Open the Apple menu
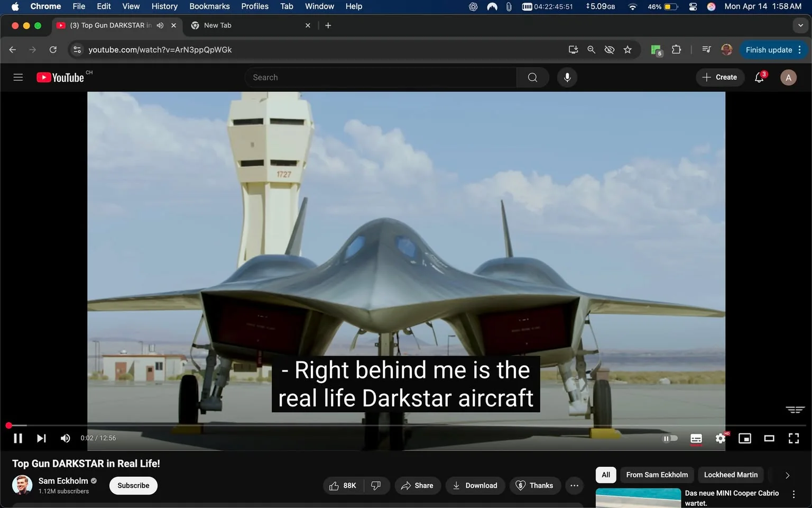Screen dimensions: 812x508 [x=15, y=6]
